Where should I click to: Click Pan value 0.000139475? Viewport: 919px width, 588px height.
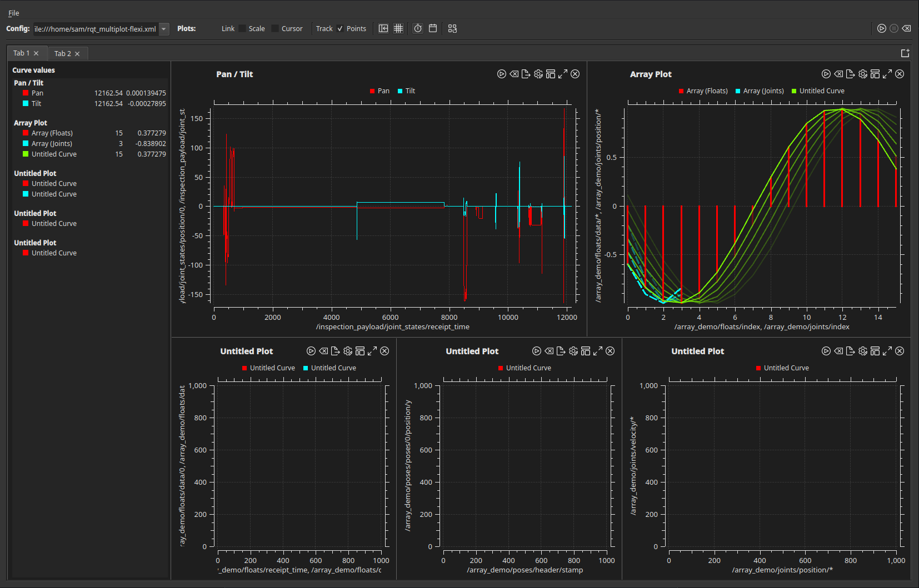(x=146, y=93)
